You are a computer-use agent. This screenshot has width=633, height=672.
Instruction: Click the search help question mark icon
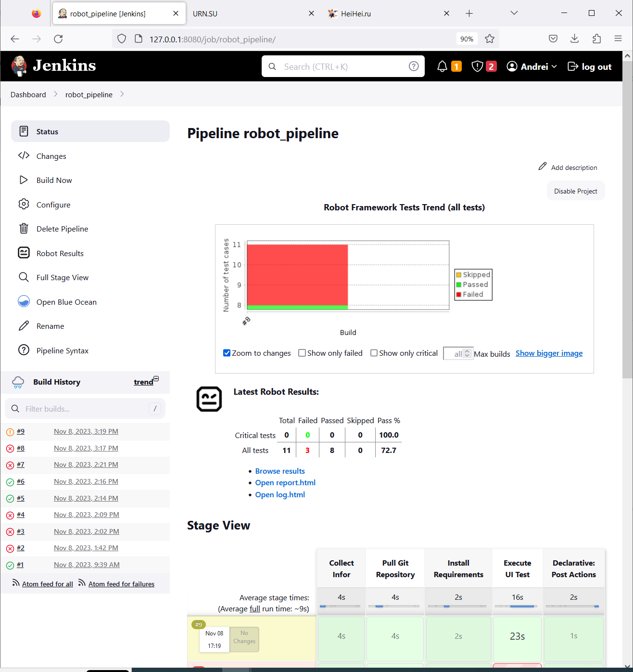click(x=414, y=66)
